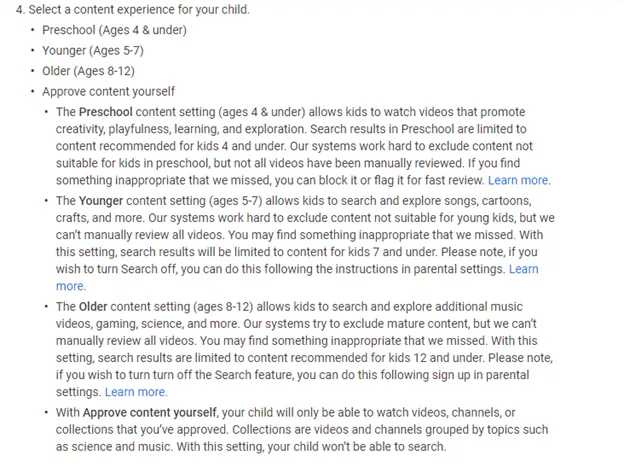Click bold 'Approve content yourself' in last paragraph

pos(151,412)
